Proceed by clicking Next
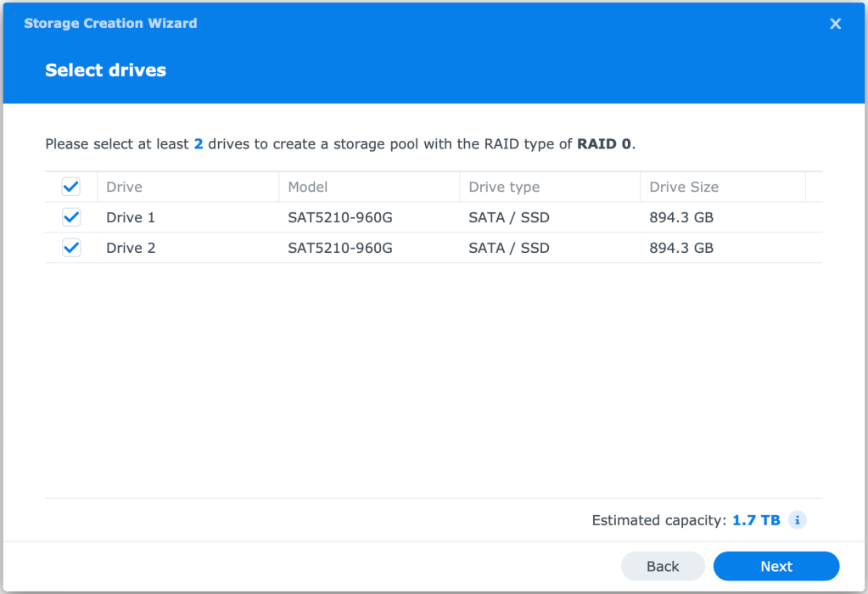868x594 pixels. tap(776, 566)
